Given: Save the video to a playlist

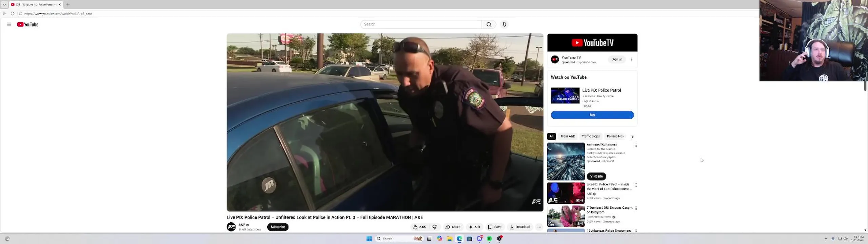Looking at the screenshot, I should point(495,227).
